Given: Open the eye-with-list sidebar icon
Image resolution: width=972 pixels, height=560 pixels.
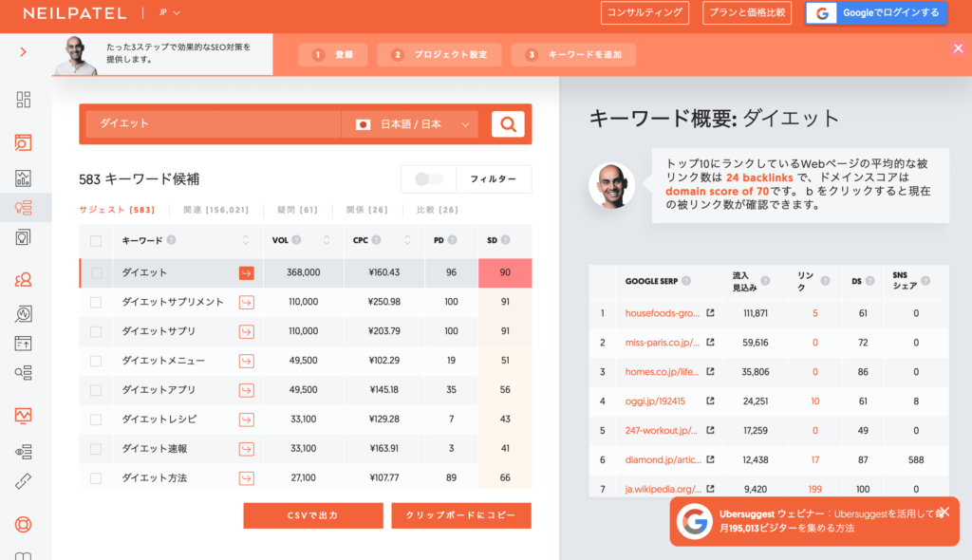Looking at the screenshot, I should [23, 452].
